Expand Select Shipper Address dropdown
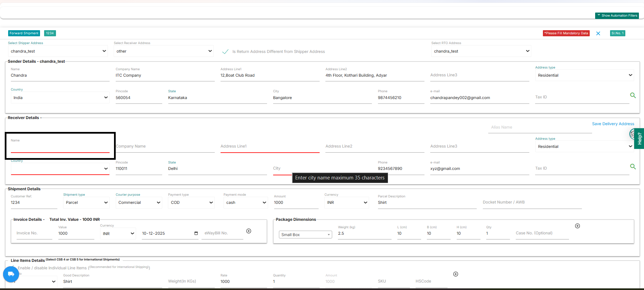The height and width of the screenshot is (290, 644). [x=58, y=51]
